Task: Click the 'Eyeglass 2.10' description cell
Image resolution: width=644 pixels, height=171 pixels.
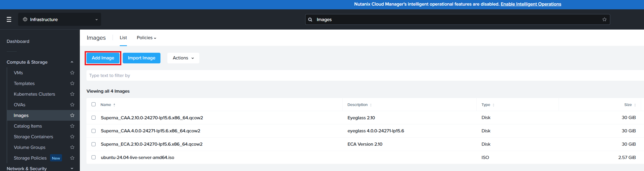Action: coord(361,118)
